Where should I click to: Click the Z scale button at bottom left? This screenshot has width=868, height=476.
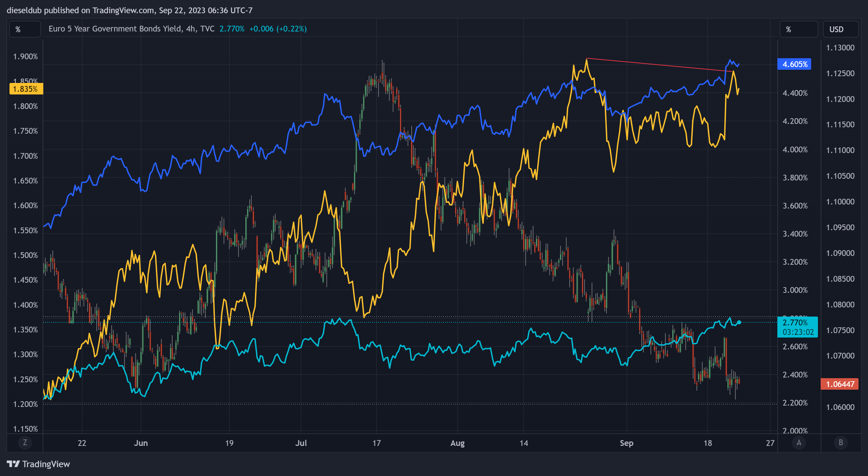click(25, 442)
